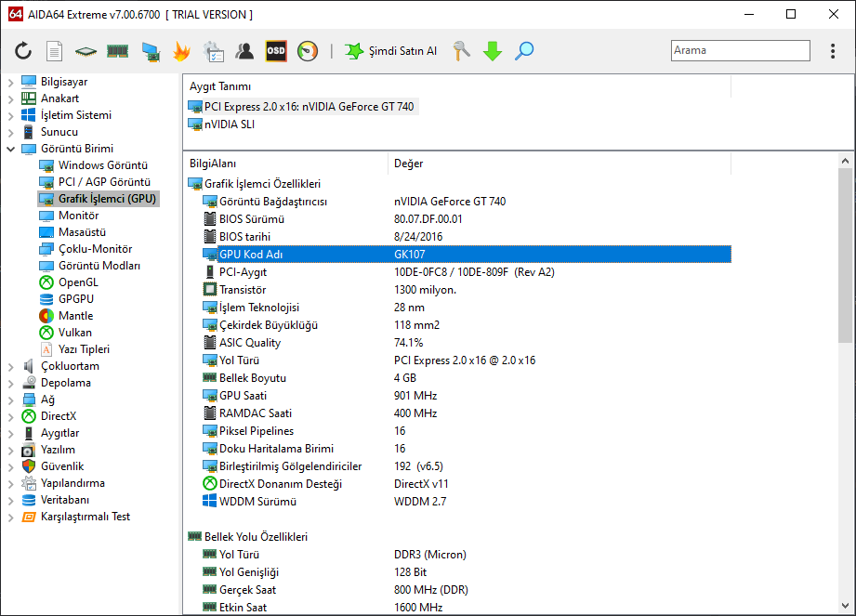Click the wrench and hammer preferences icon
This screenshot has width=856, height=616.
coord(461,51)
